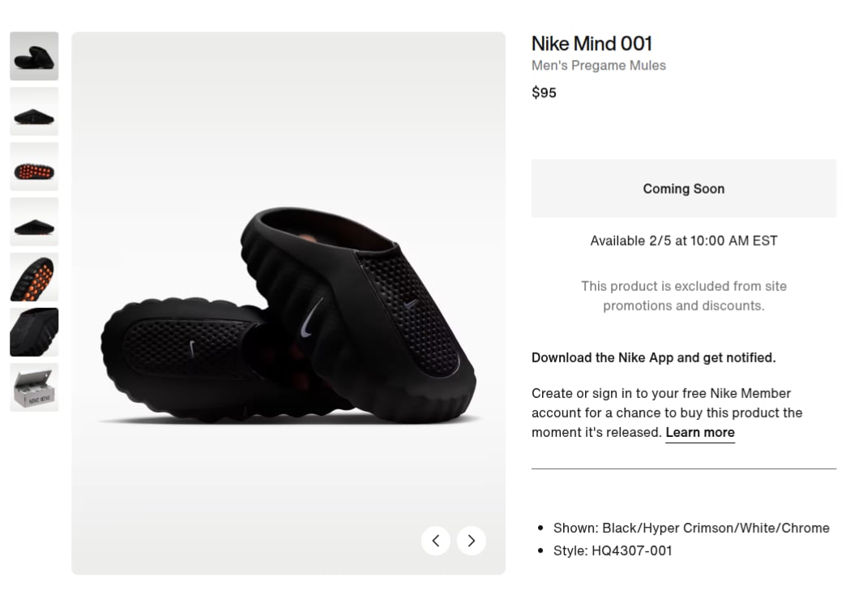Open the side profile shoe thumbnail

click(x=34, y=111)
